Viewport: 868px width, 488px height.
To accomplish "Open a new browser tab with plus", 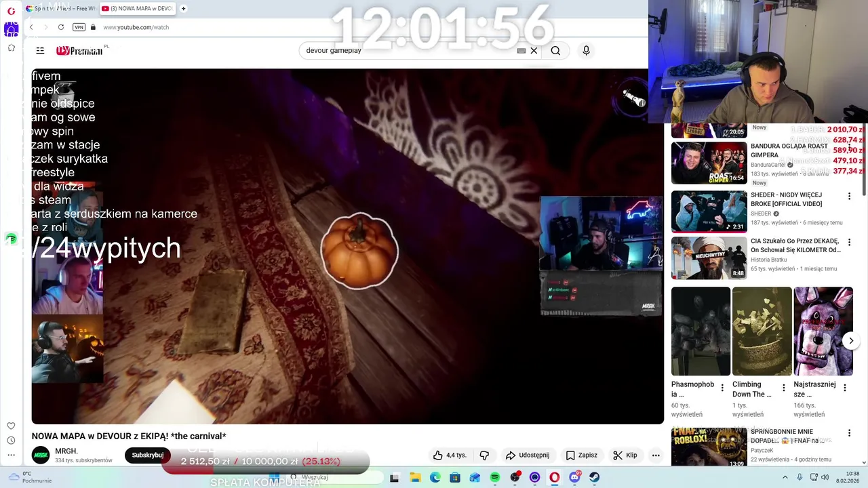I will 183,9.
